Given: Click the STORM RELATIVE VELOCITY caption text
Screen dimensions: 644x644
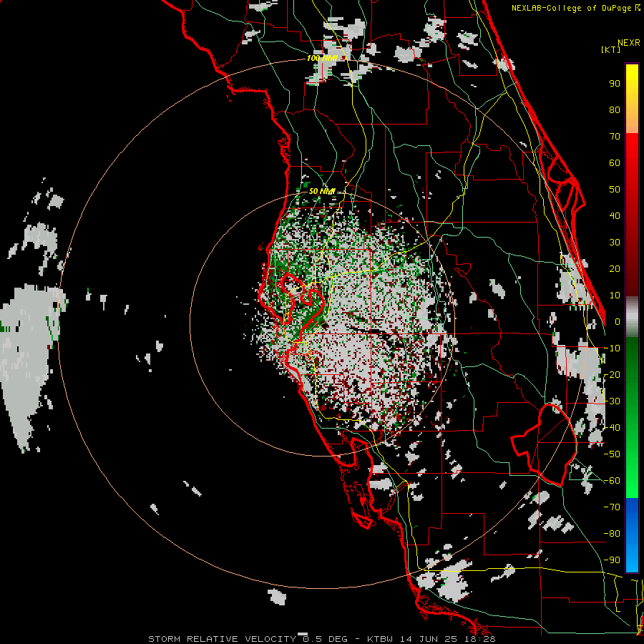Looking at the screenshot, I should pos(222,639).
